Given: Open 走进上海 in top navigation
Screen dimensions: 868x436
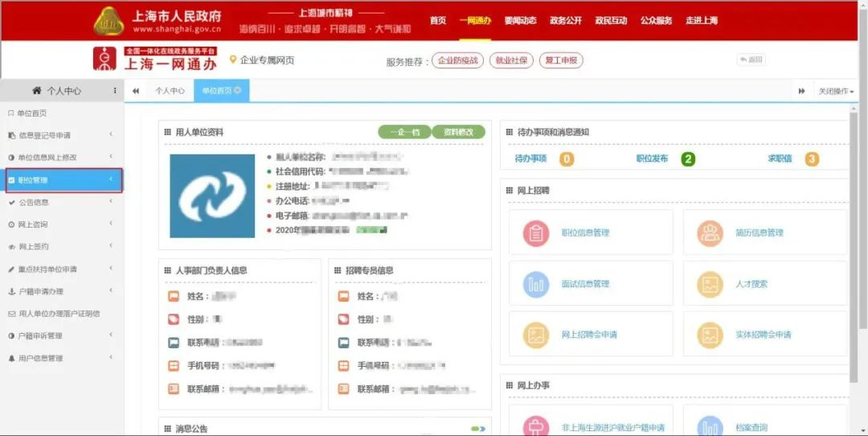Looking at the screenshot, I should click(702, 20).
